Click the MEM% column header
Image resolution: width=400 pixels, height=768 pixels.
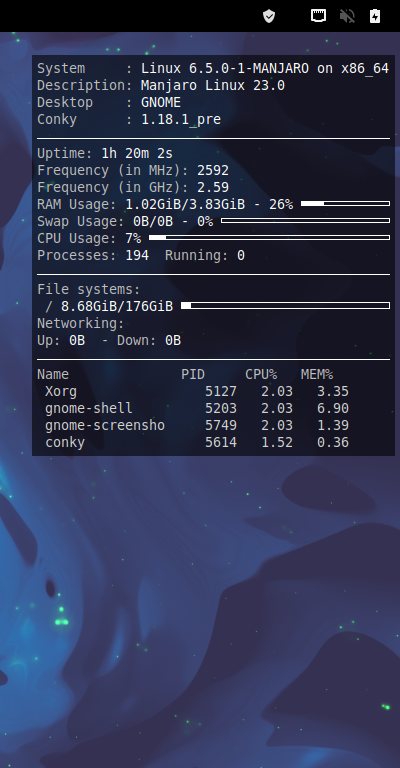[x=317, y=375]
